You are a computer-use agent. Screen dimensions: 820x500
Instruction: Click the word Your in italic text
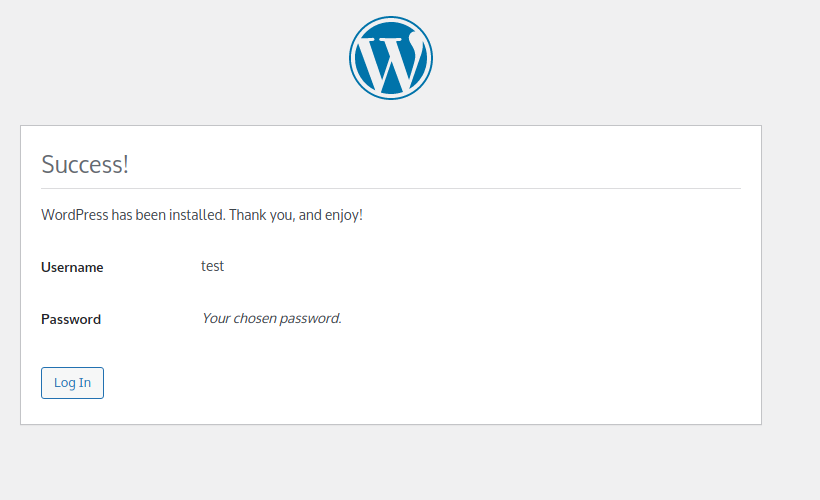point(216,319)
